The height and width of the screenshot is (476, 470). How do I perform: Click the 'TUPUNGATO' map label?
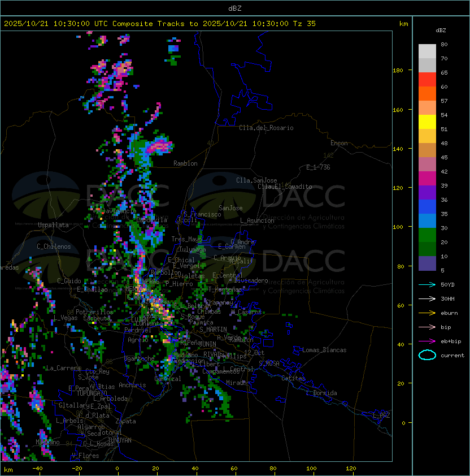92,393
